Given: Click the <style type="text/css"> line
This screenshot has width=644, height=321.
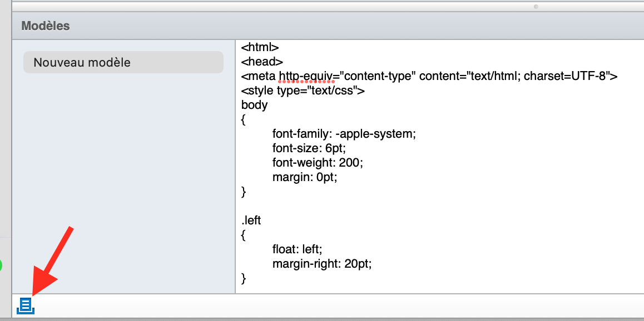Looking at the screenshot, I should pyautogui.click(x=303, y=91).
